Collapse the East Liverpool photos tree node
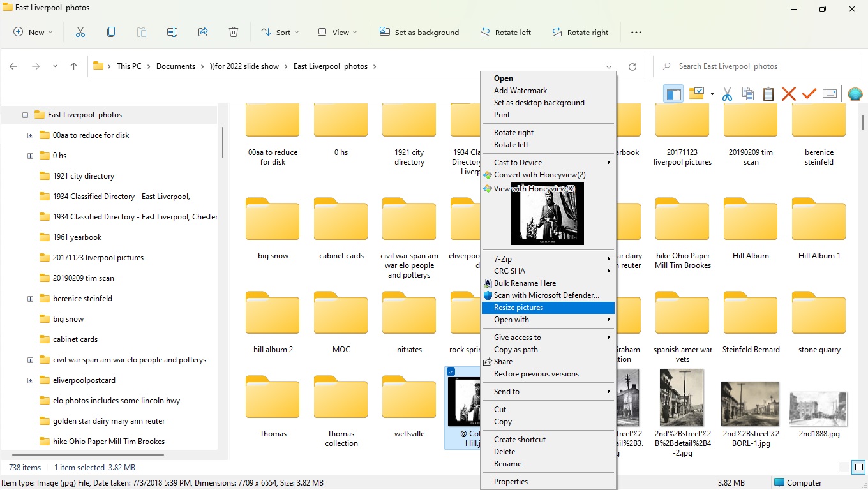The width and height of the screenshot is (868, 490). tap(26, 115)
